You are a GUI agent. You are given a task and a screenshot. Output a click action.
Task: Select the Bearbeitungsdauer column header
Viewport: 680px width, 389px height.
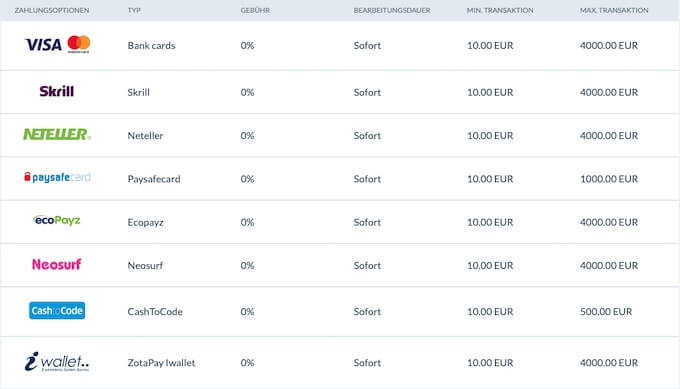392,10
